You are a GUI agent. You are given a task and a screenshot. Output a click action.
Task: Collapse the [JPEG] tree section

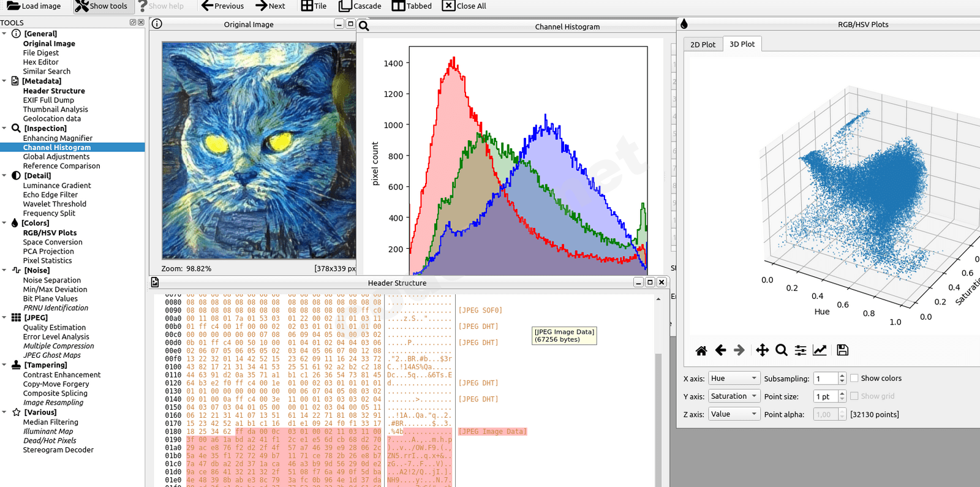[x=4, y=317]
